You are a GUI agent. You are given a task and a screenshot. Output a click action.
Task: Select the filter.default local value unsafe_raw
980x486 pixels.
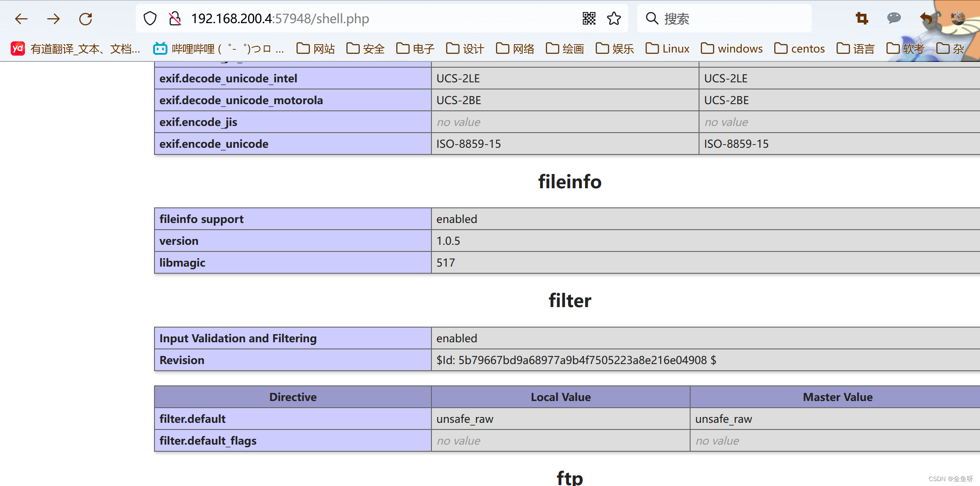click(x=465, y=419)
